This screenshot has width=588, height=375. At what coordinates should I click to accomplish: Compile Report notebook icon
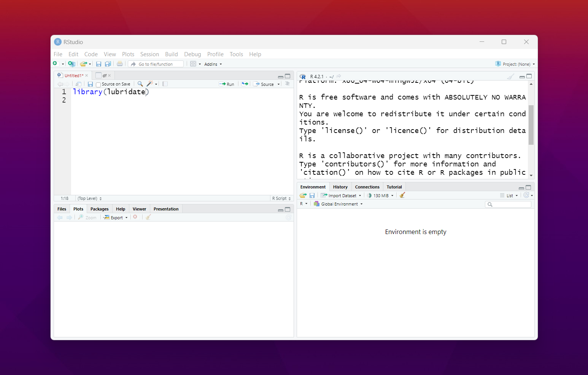pyautogui.click(x=165, y=84)
